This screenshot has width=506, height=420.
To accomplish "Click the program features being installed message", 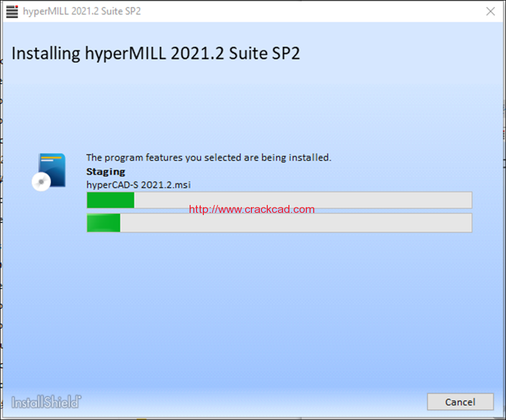I will 209,157.
